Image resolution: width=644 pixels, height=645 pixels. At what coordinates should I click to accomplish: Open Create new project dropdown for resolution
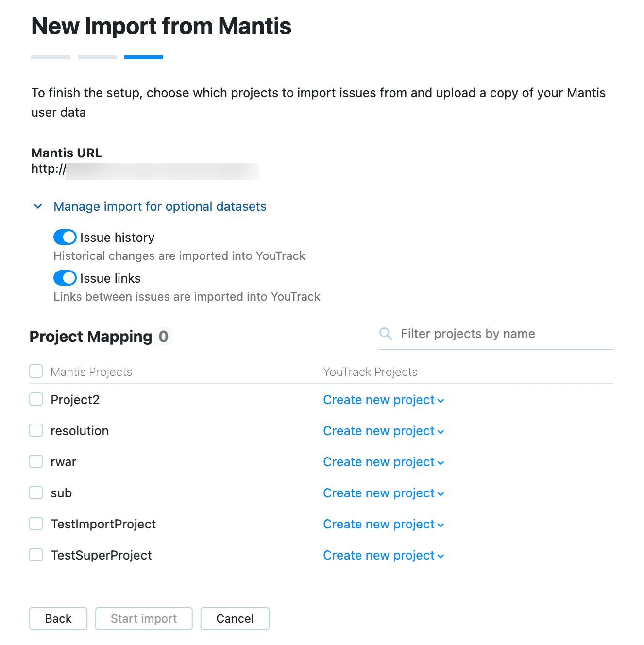click(x=383, y=431)
